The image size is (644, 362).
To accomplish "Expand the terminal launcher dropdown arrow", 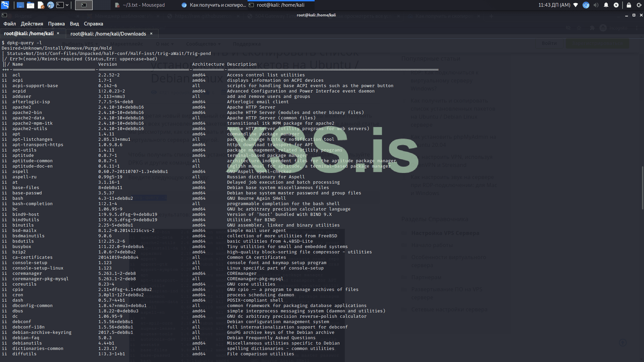I will point(67,5).
